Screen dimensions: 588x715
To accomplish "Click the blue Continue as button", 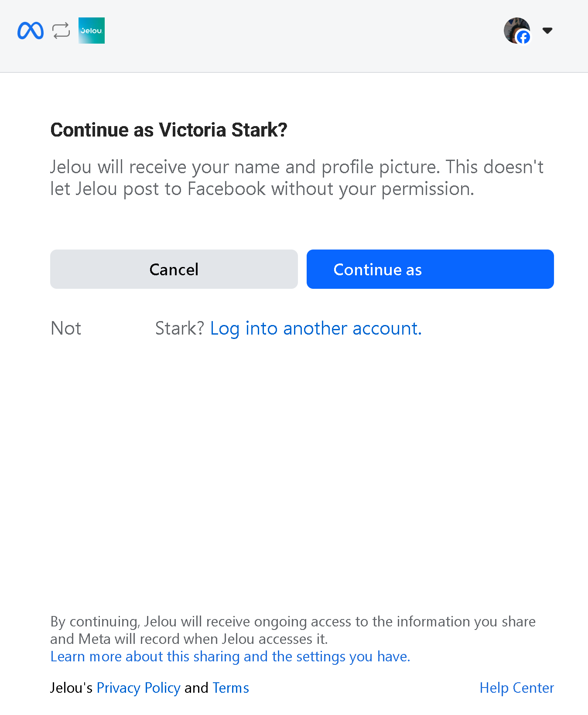I will point(430,269).
